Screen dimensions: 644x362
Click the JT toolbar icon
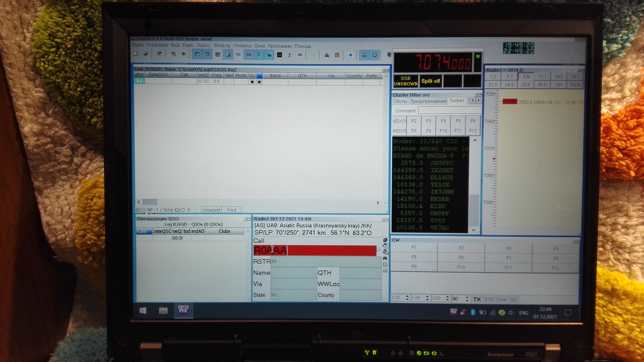pos(300,55)
